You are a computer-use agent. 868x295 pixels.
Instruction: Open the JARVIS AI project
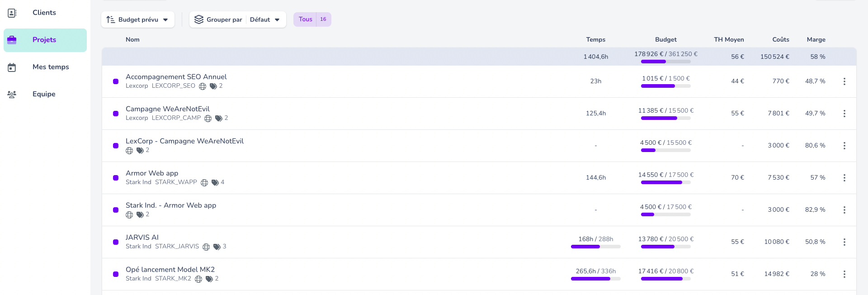point(142,238)
